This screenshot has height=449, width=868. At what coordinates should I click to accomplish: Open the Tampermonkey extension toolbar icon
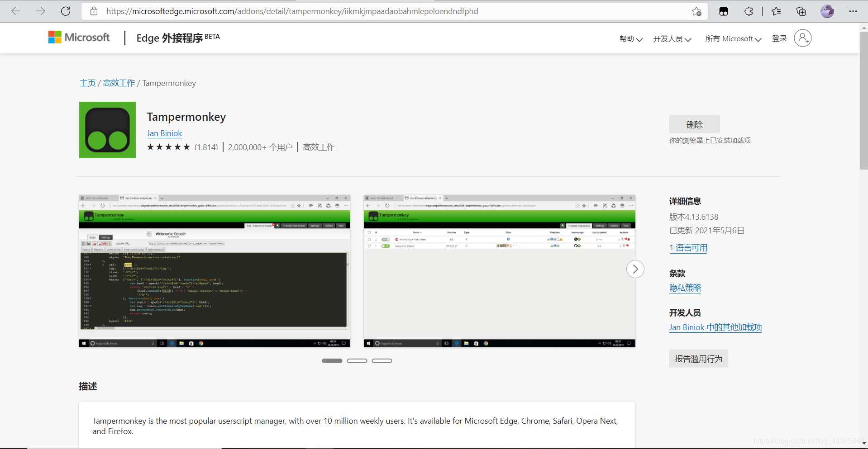[724, 11]
